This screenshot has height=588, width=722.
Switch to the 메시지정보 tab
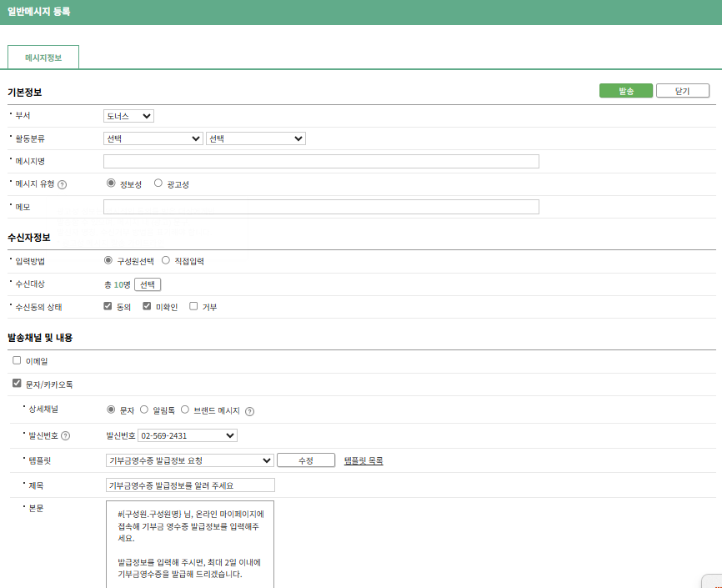[x=43, y=58]
